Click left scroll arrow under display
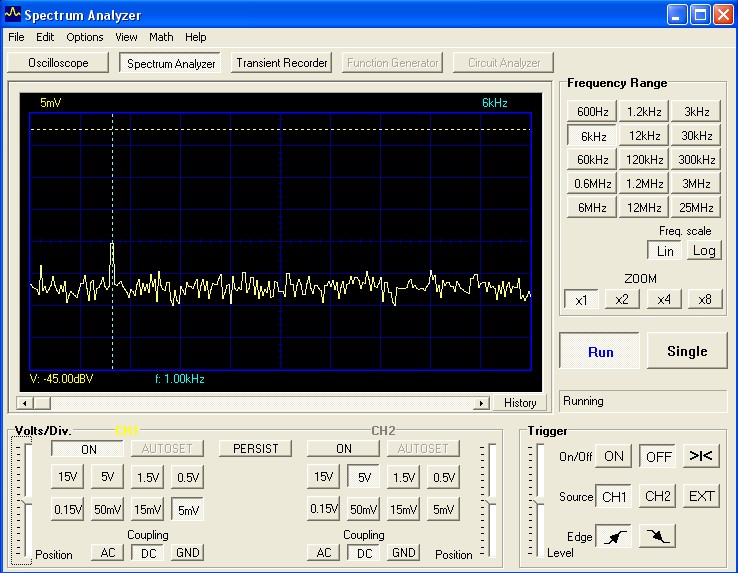This screenshot has width=738, height=573. [25, 403]
